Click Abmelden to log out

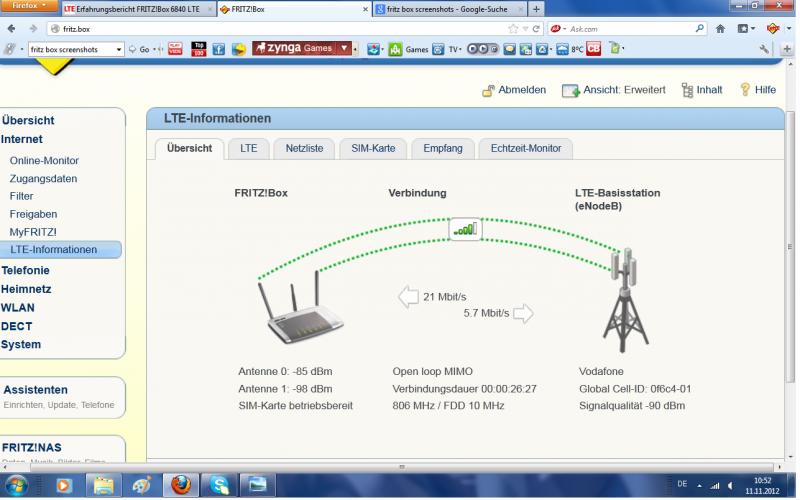[x=514, y=90]
